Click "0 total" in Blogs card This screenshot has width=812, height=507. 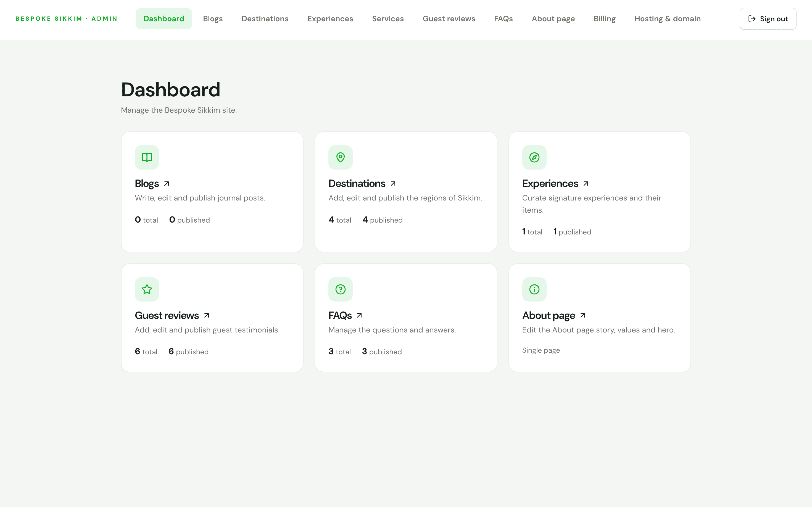coord(146,220)
